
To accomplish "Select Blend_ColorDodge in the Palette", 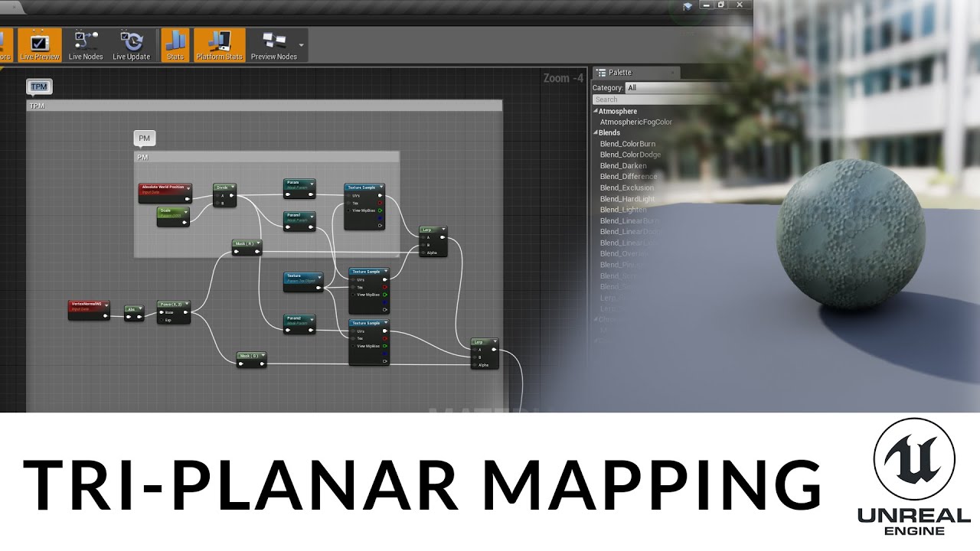I will (630, 155).
